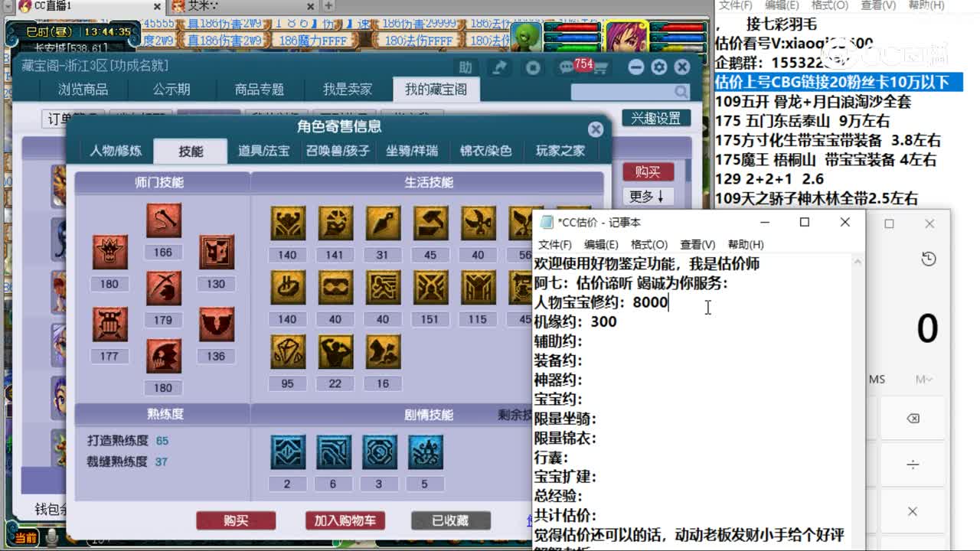Expand the 更多 dropdown below the 购买 button
The width and height of the screenshot is (980, 551).
coord(647,197)
